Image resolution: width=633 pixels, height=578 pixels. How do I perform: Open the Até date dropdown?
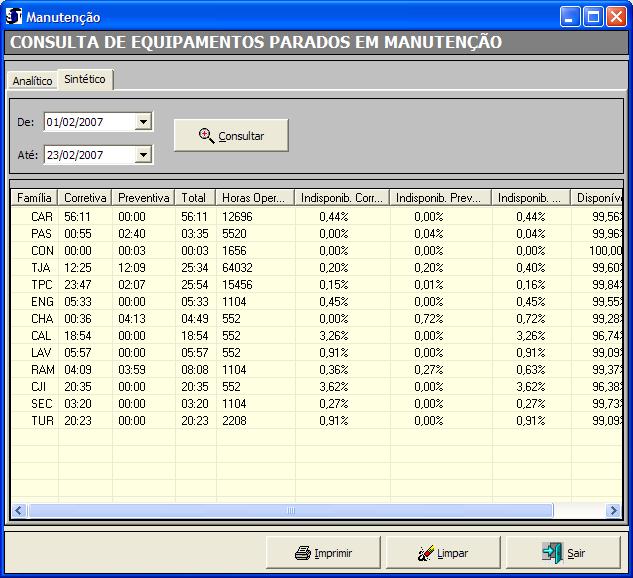143,155
